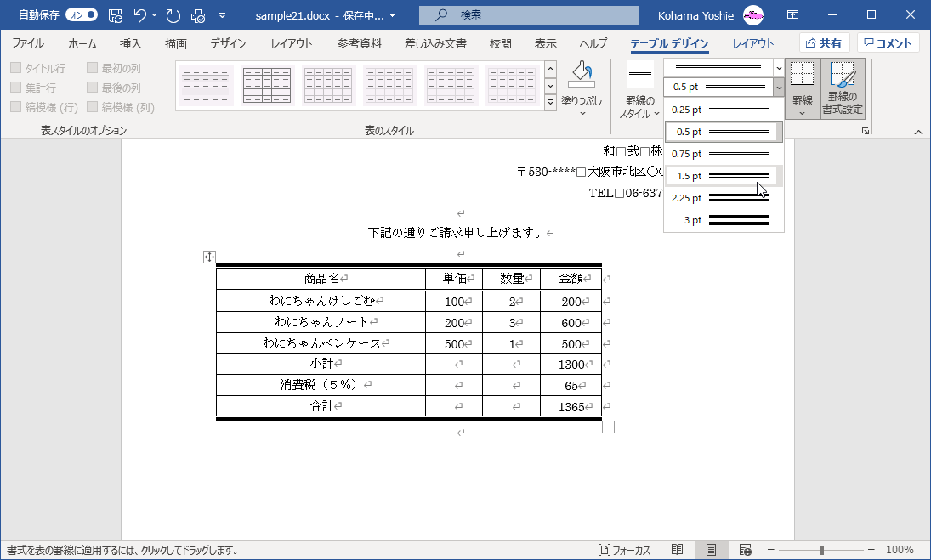Viewport: 931px width, 560px height.
Task: Select web layout view icon
Action: point(745,550)
